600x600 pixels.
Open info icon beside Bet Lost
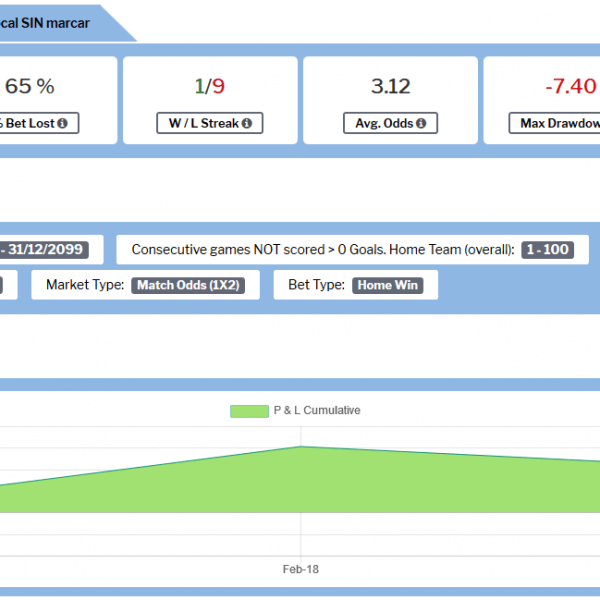pyautogui.click(x=62, y=123)
